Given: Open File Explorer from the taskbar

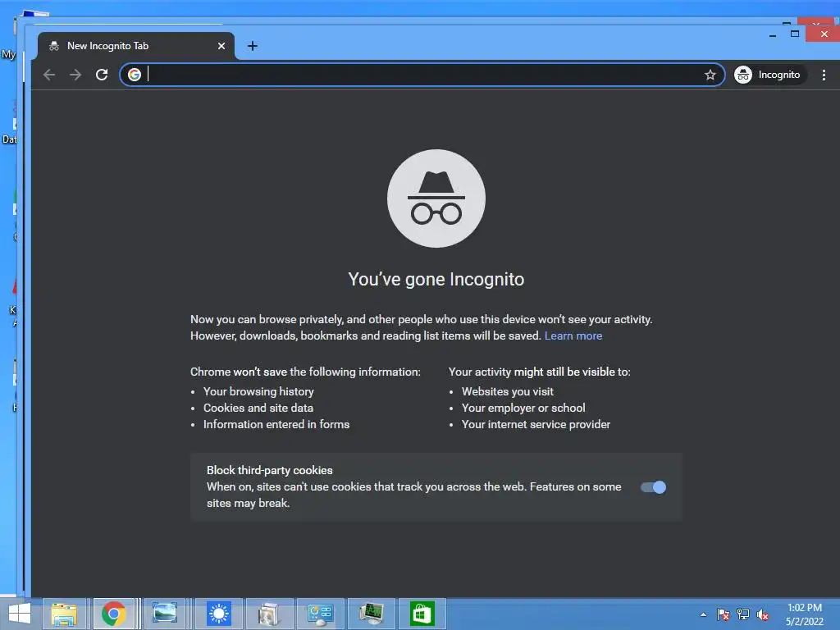Looking at the screenshot, I should pos(64,614).
